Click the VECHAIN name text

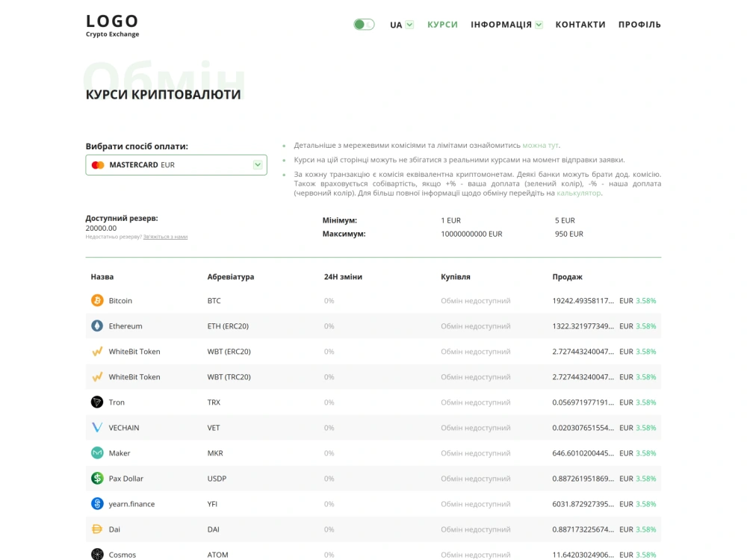[x=124, y=428]
